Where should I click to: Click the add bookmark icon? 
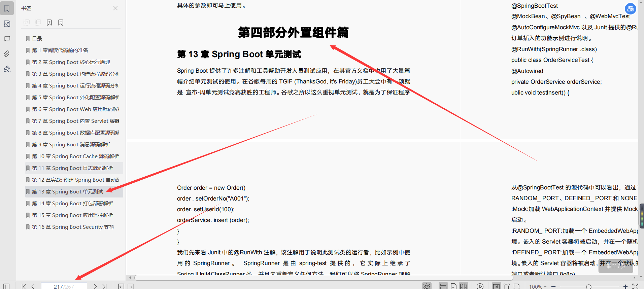click(x=49, y=22)
